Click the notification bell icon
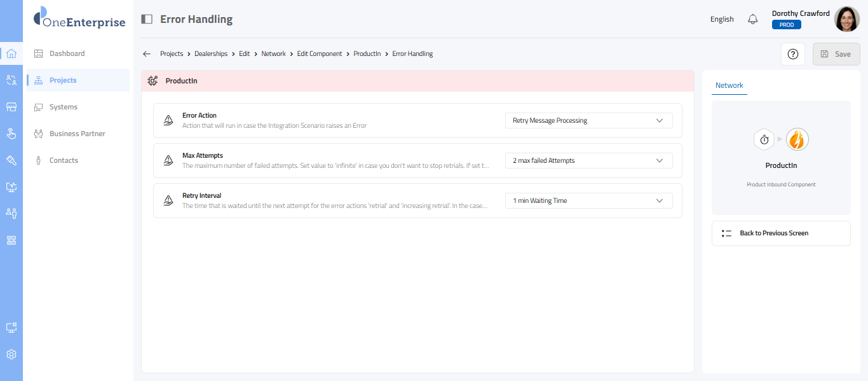868x381 pixels. click(753, 19)
